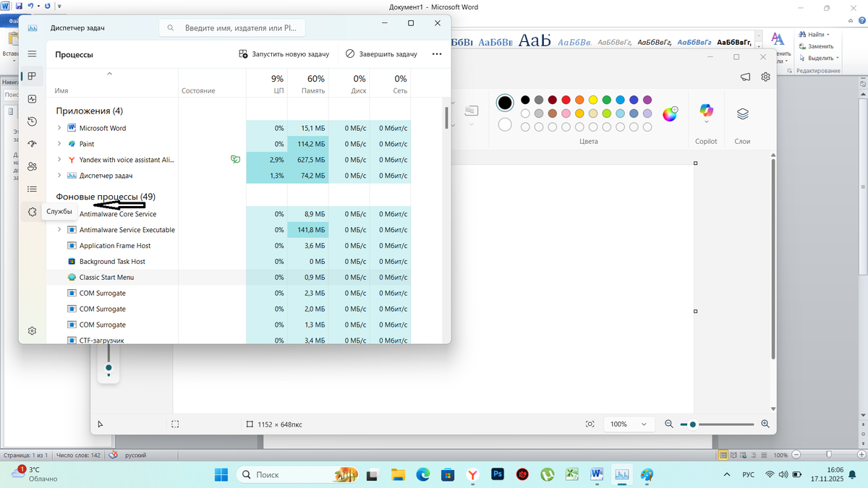This screenshot has width=868, height=488.
Task: Sort processes by the Память column header
Action: click(307, 83)
